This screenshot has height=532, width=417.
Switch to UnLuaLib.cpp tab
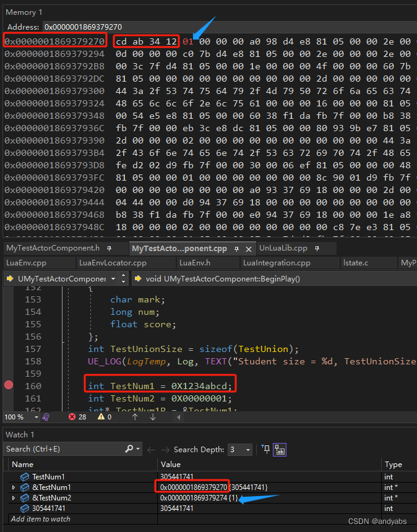click(x=283, y=248)
